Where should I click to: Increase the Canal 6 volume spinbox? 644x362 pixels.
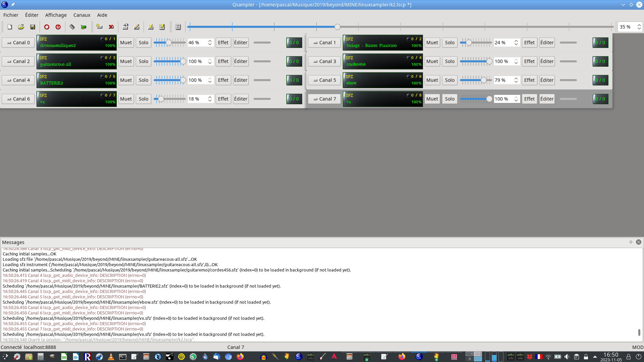[x=210, y=97]
